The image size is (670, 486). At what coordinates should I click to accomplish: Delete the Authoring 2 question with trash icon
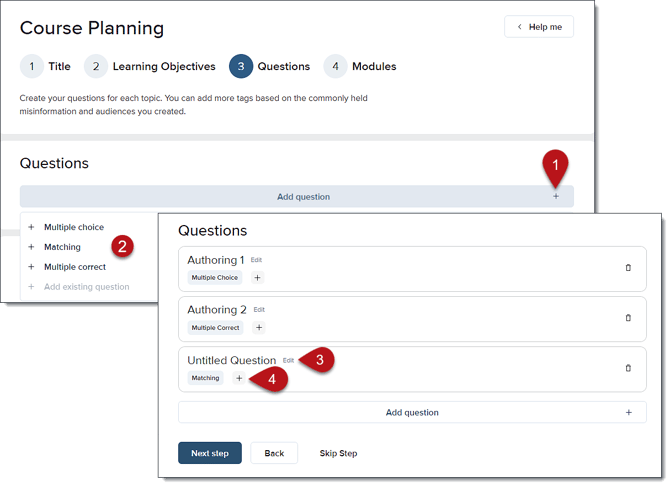tap(628, 318)
